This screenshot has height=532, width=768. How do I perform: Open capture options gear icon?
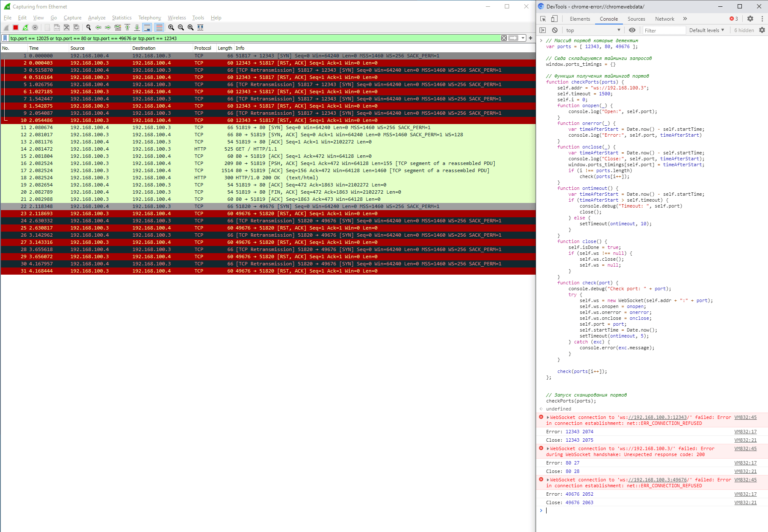(x=35, y=27)
